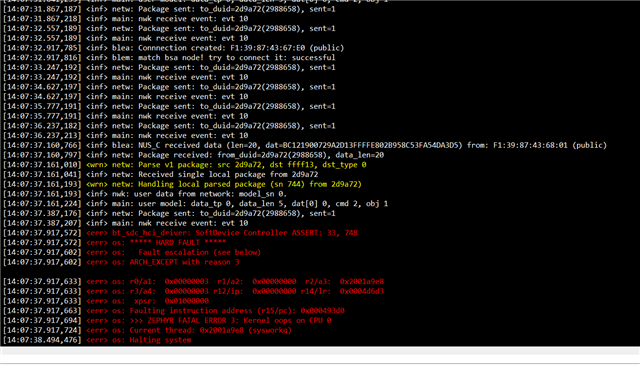Click the 'ARCH_EXCEPT with reason 3' line

point(121,262)
